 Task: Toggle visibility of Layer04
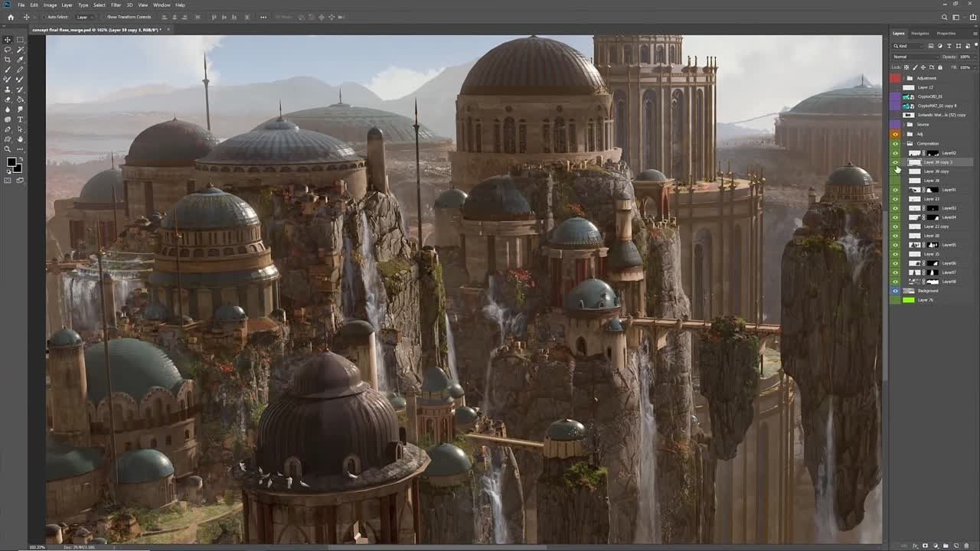pos(896,217)
